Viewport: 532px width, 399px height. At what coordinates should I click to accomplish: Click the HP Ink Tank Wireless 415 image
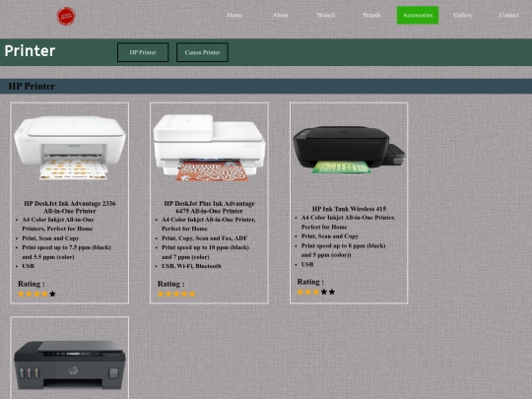(349, 150)
